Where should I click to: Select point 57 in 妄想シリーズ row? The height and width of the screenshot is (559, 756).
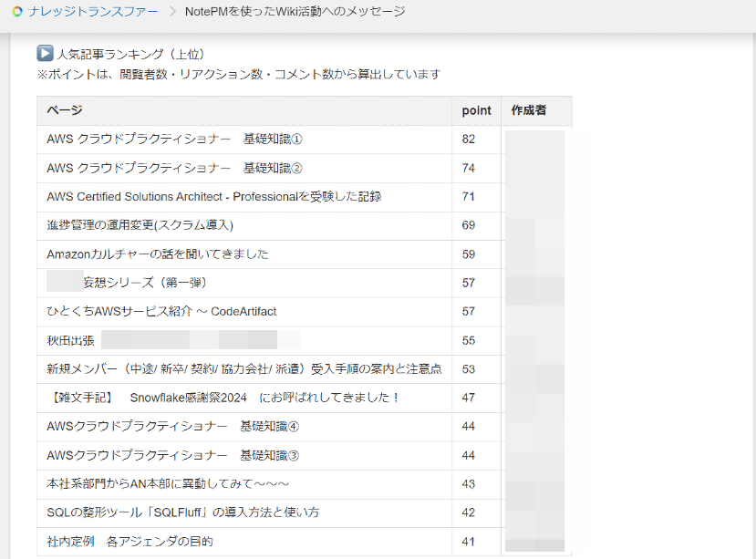click(469, 283)
